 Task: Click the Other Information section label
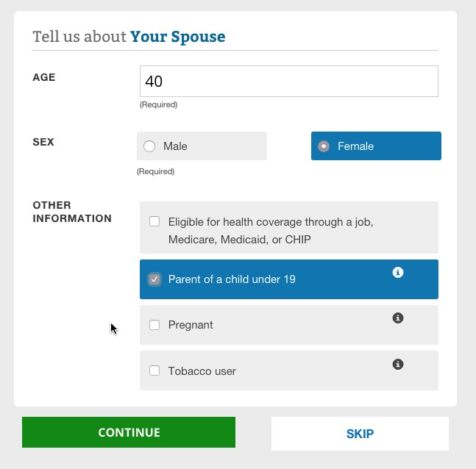pos(72,212)
